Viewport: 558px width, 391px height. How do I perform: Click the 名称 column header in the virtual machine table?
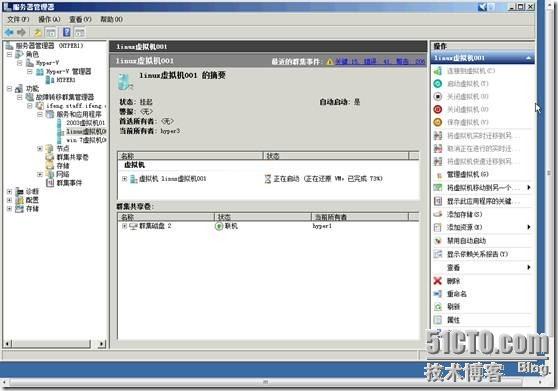point(190,156)
